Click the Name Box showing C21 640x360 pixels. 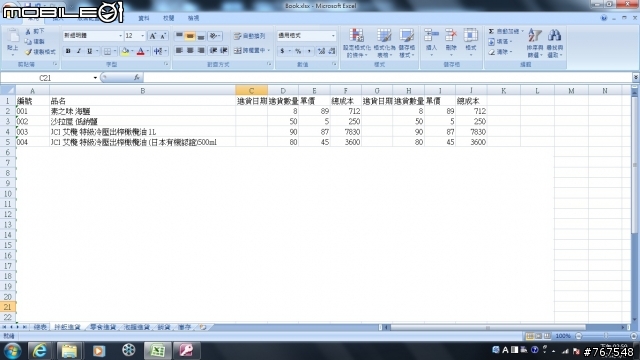(x=49, y=78)
